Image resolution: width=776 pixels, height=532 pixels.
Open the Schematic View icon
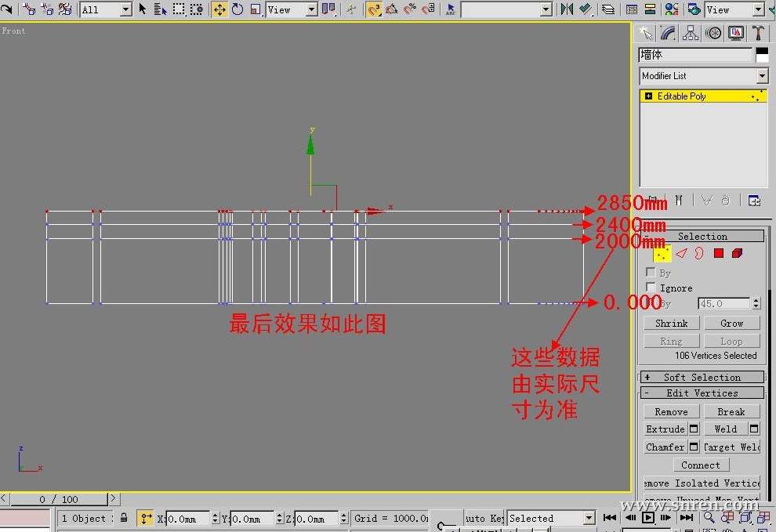click(x=650, y=9)
